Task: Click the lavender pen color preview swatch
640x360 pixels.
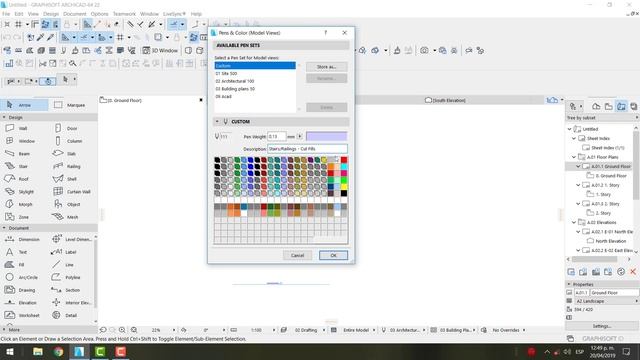Action: click(327, 136)
